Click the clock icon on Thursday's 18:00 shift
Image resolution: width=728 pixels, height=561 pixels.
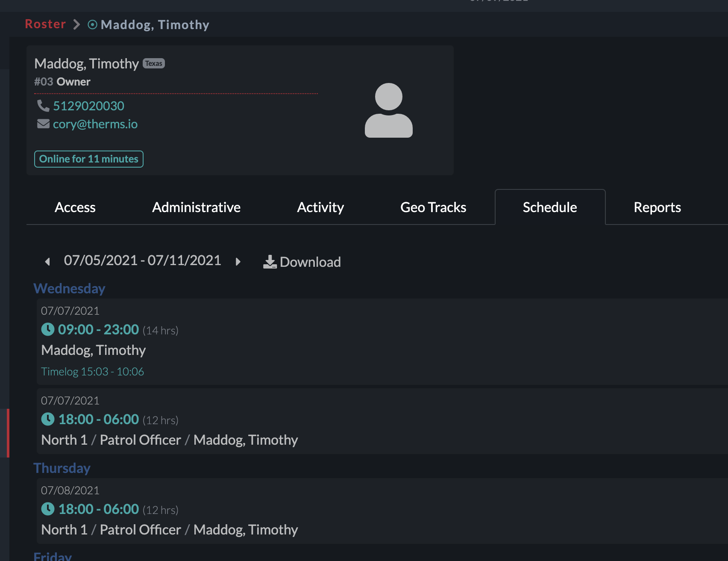coord(48,508)
